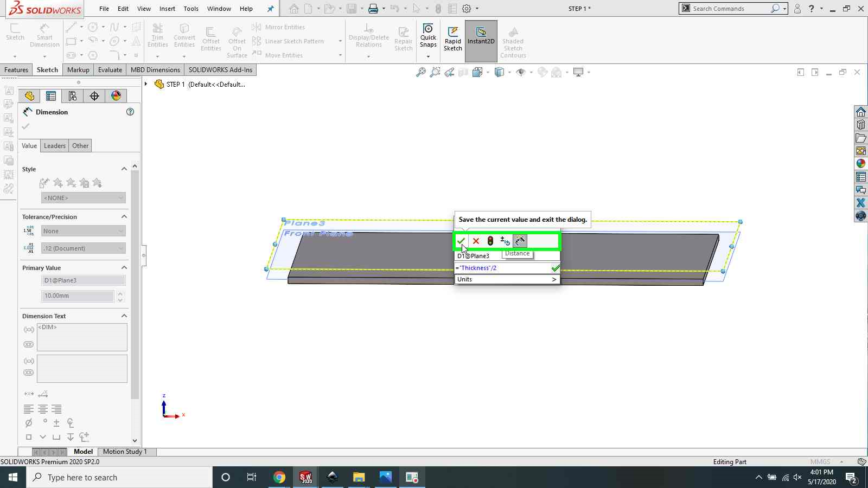Image resolution: width=868 pixels, height=488 pixels.
Task: Expand the STEP 1 feature tree node
Action: tap(146, 84)
